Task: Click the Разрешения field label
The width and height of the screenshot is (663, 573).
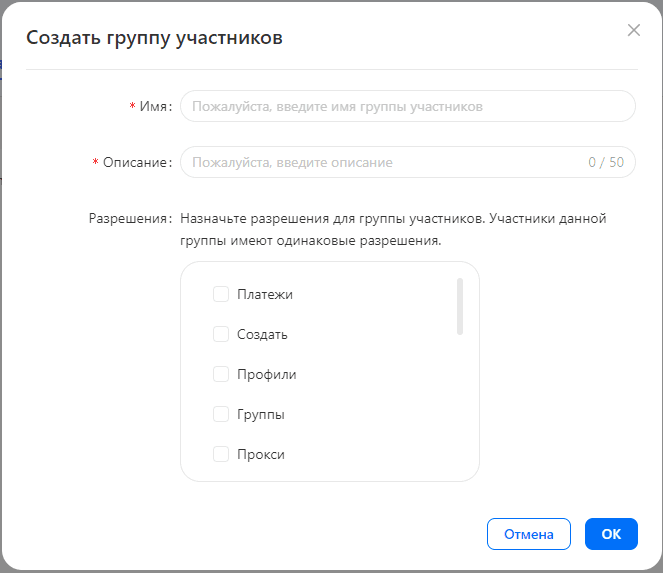Action: pyautogui.click(x=130, y=219)
